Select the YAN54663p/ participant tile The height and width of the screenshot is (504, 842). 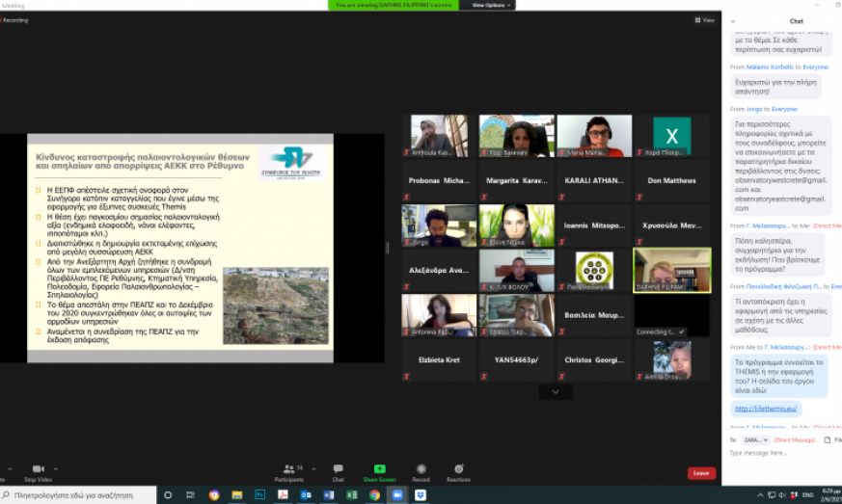coord(516,359)
